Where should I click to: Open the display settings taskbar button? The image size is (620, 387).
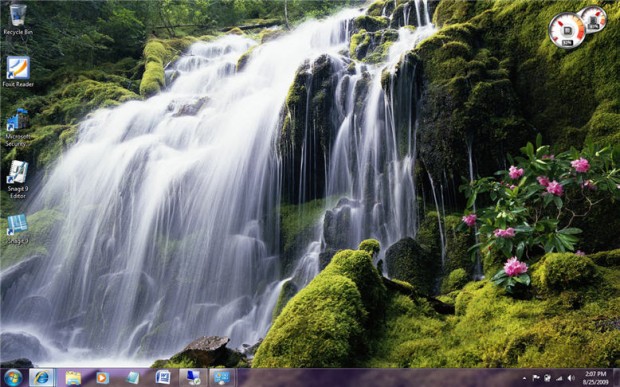coord(222,378)
